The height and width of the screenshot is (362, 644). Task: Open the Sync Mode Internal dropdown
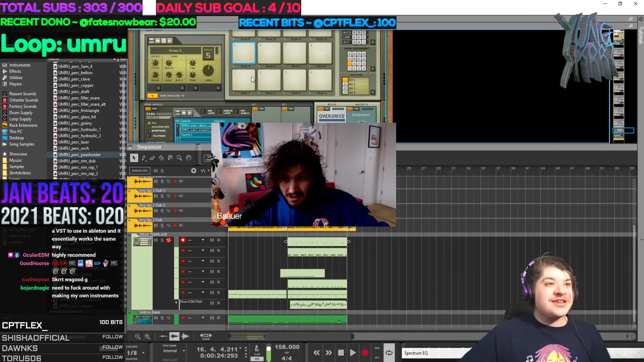pyautogui.click(x=184, y=351)
